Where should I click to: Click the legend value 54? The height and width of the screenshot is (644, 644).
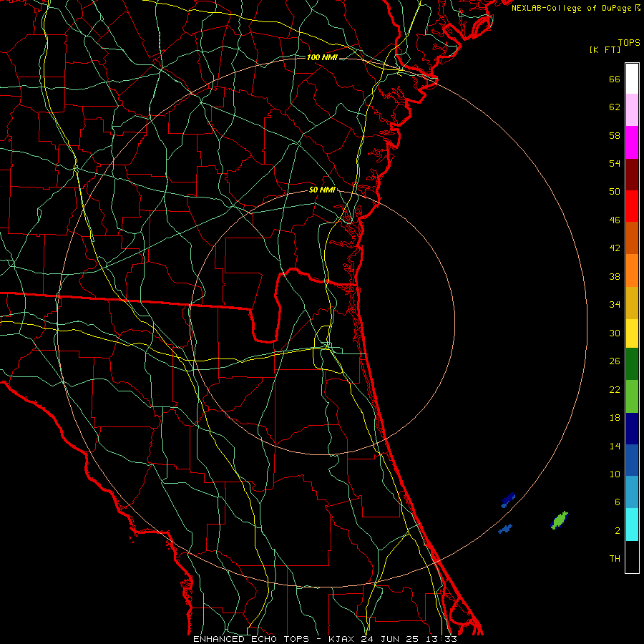[615, 163]
